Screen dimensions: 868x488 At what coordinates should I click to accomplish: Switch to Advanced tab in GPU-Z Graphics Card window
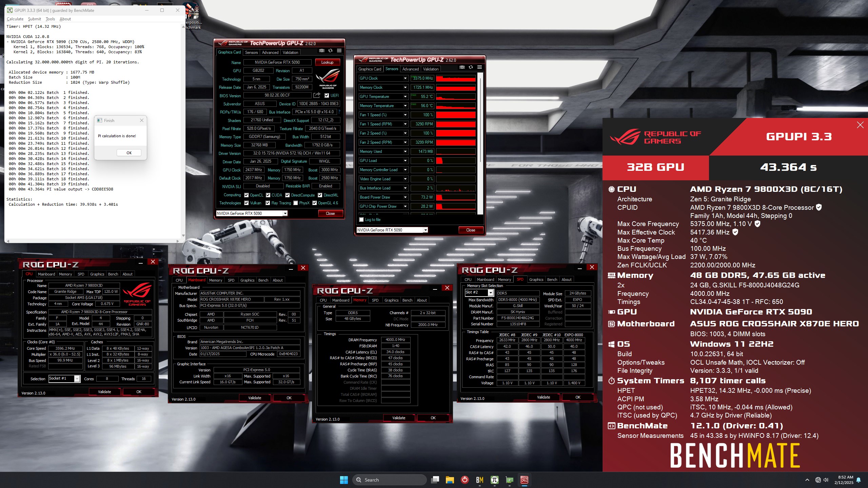pos(270,53)
